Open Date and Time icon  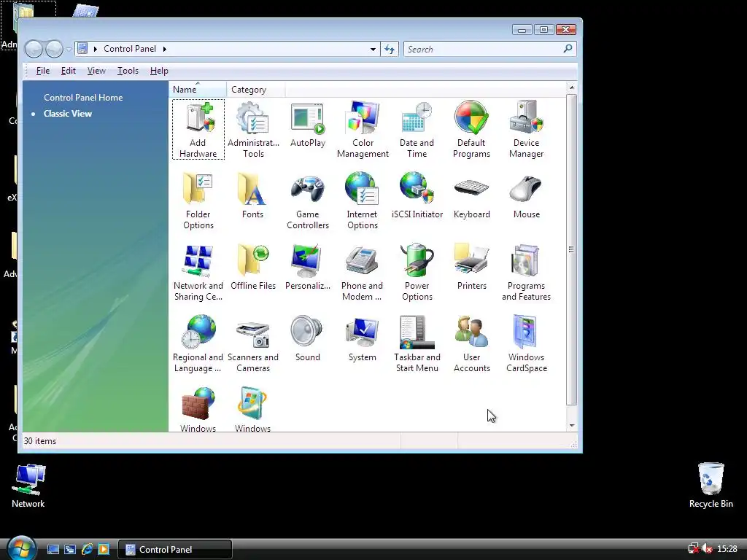click(417, 129)
